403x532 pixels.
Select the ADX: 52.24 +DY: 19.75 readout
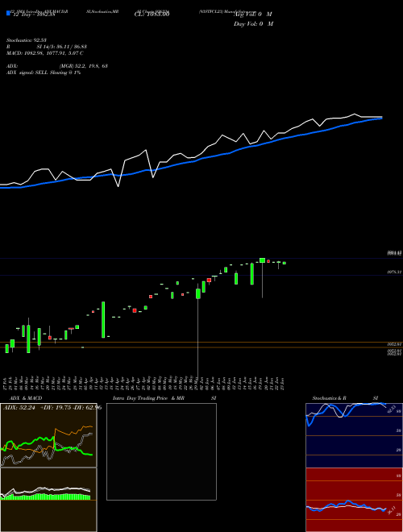pyautogui.click(x=52, y=408)
